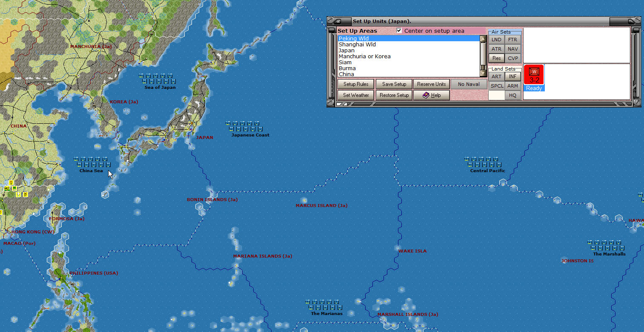The width and height of the screenshot is (644, 332).
Task: Click the MARCUS ISLAND (Ja) map label
Action: pyautogui.click(x=321, y=206)
